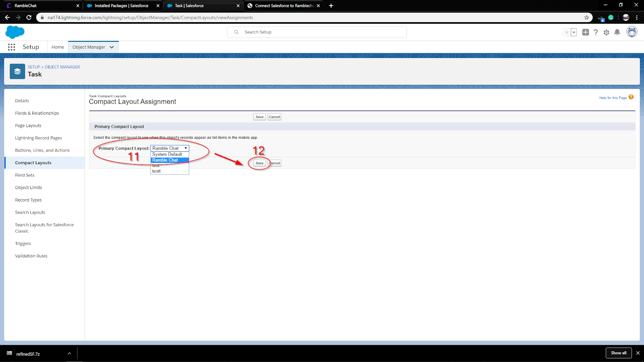Open Search Layouts for Salesforce Classic

pyautogui.click(x=44, y=228)
